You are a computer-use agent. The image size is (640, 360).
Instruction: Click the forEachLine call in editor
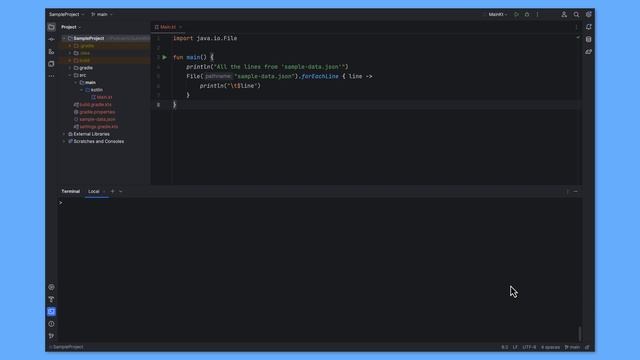[x=320, y=76]
